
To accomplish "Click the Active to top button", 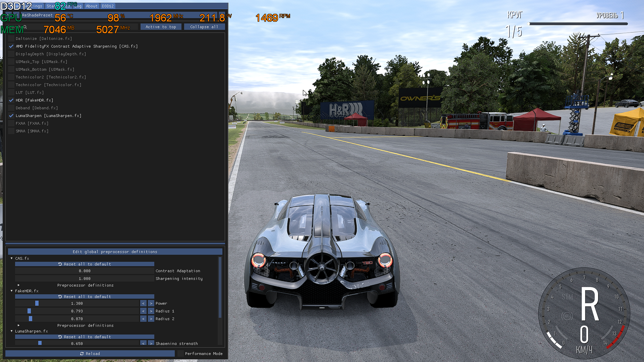I will point(161,27).
